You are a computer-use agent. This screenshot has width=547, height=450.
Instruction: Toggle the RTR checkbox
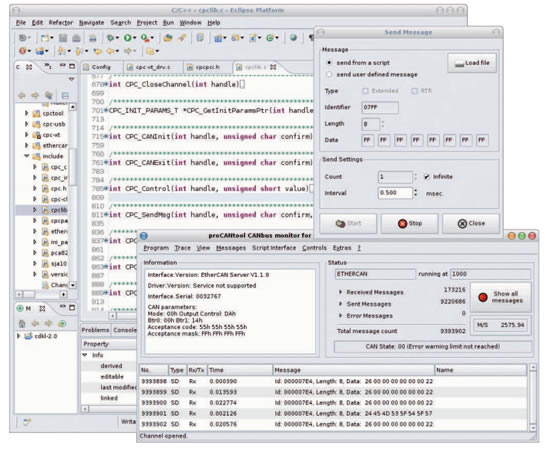tap(414, 91)
